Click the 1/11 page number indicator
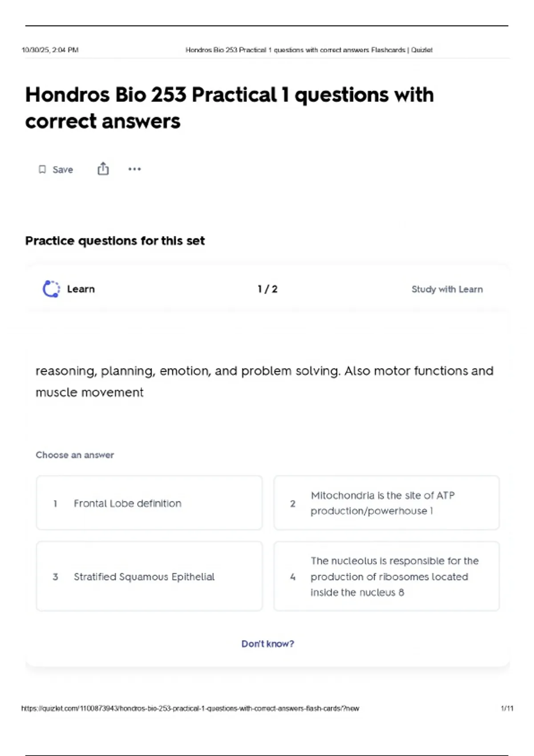534x756 pixels. click(507, 708)
